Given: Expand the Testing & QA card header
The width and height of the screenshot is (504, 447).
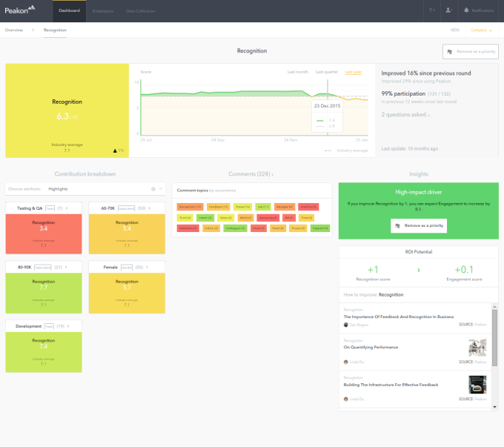Looking at the screenshot, I should 44,208.
